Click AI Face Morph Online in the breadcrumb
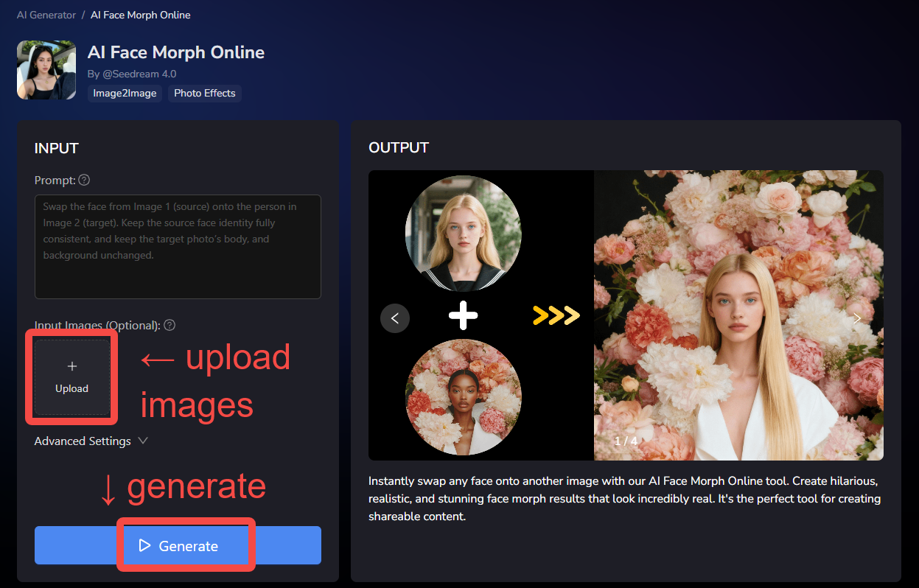The height and width of the screenshot is (588, 919). coord(140,15)
